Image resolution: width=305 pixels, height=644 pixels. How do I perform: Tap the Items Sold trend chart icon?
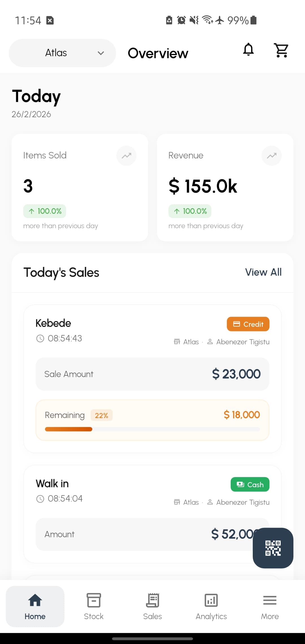126,156
